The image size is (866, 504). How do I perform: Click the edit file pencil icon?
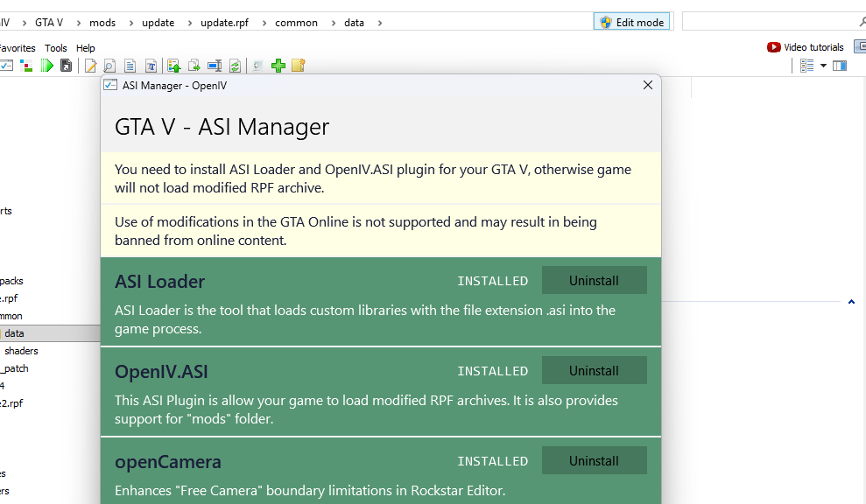[90, 66]
